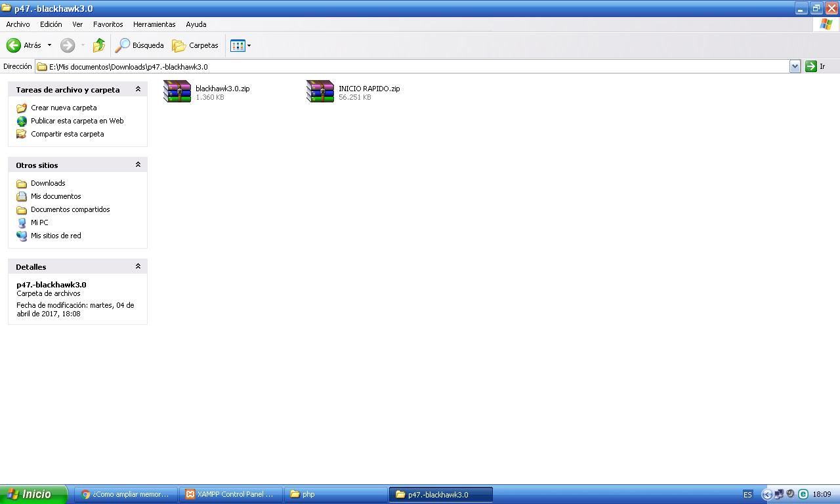840x504 pixels.
Task: Collapse the Tareas de archivo y carpeta panel
Action: (138, 89)
